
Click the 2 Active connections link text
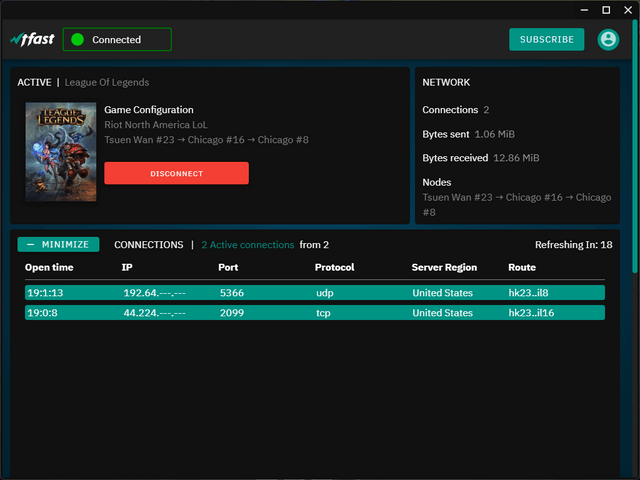(248, 244)
